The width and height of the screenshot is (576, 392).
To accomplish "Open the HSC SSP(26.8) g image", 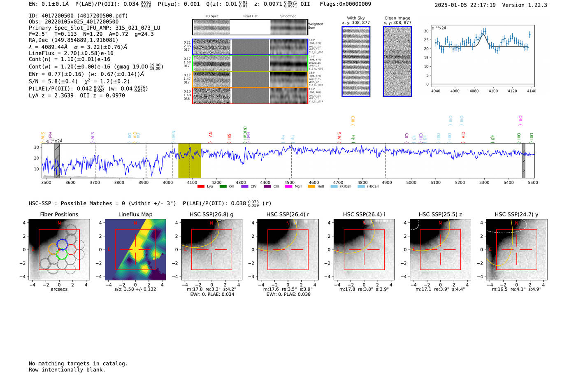I will tap(211, 249).
